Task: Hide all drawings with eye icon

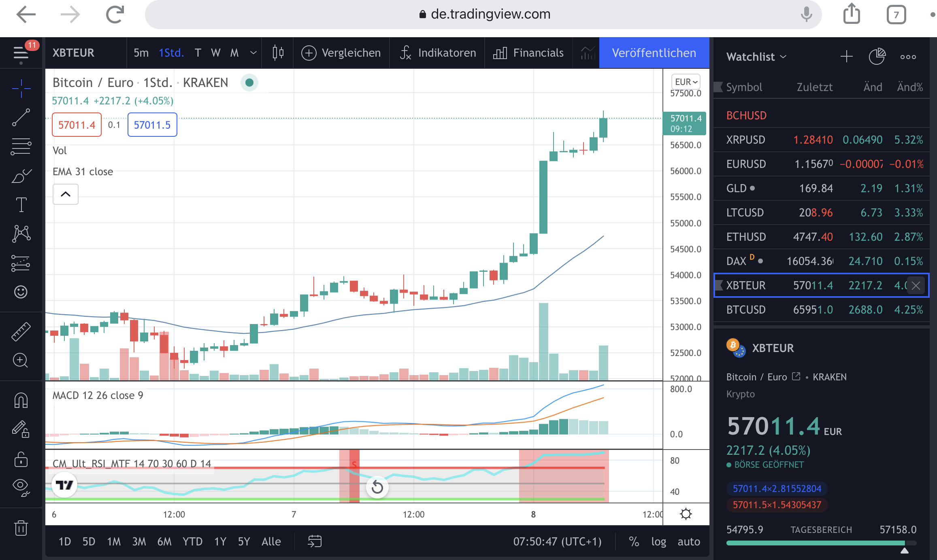Action: 21,487
